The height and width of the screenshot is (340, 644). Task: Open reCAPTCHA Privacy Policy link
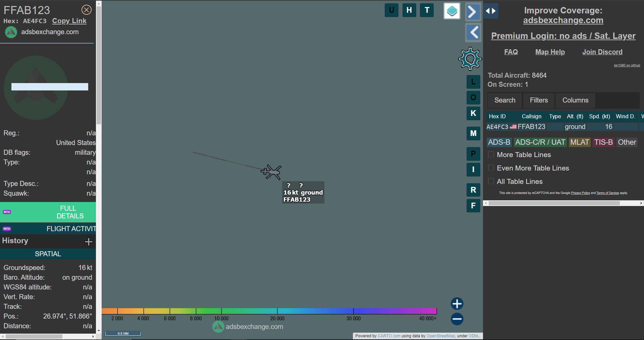coord(580,193)
